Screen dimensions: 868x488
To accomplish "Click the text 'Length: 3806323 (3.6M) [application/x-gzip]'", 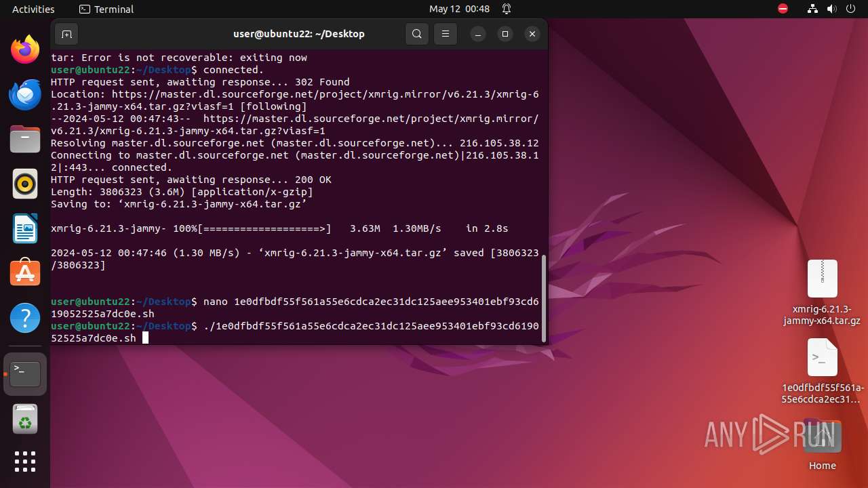I will 182,192.
